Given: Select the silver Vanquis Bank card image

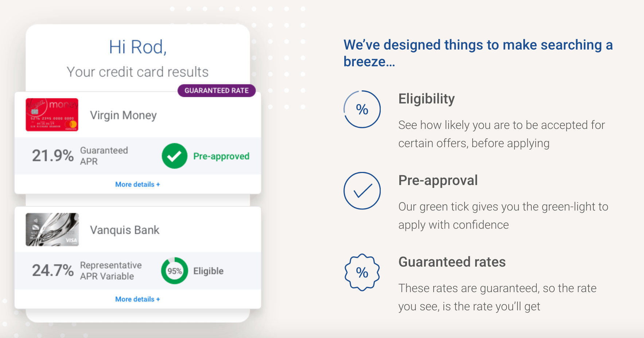Looking at the screenshot, I should point(52,229).
